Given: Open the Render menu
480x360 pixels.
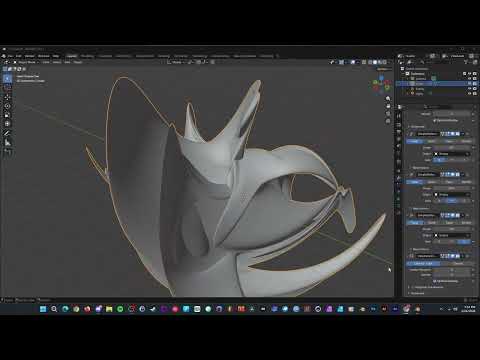Looking at the screenshot, I should click(x=30, y=56).
